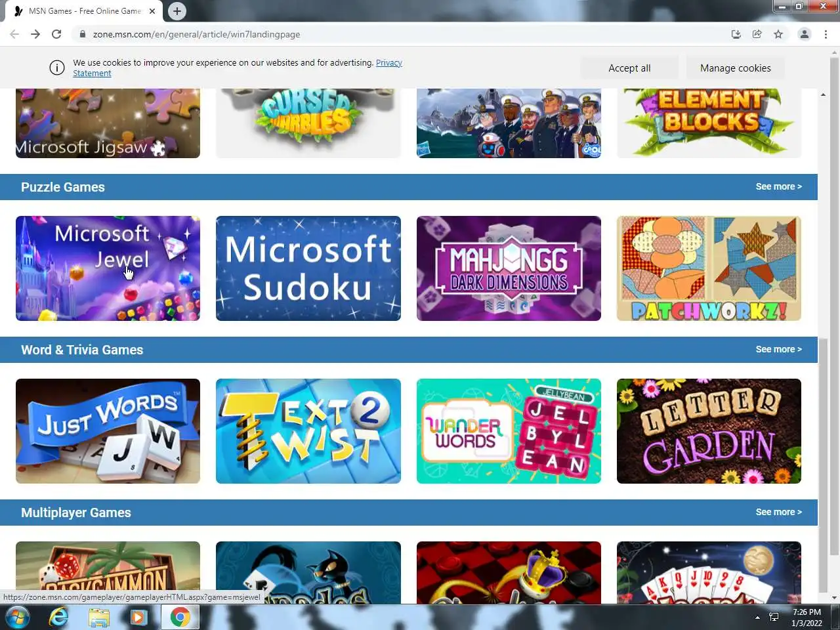The height and width of the screenshot is (630, 840).
Task: Open the Privacy Statement link
Action: click(x=238, y=68)
